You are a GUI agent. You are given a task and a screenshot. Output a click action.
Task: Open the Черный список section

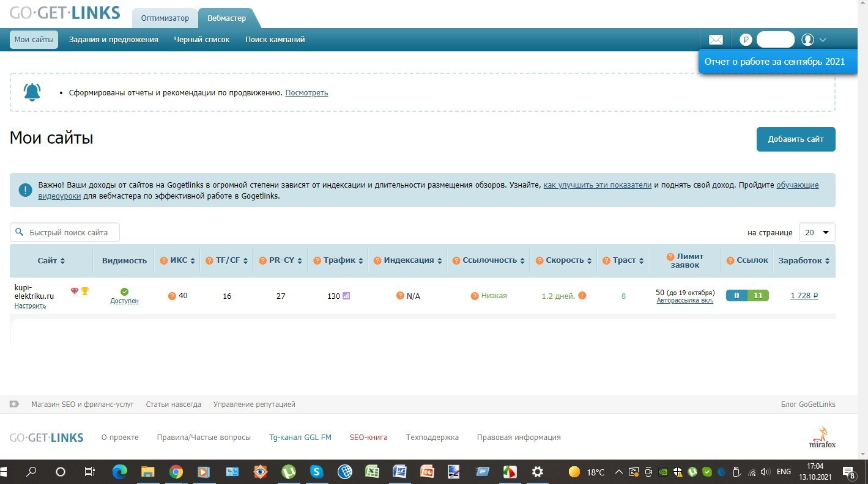(202, 40)
